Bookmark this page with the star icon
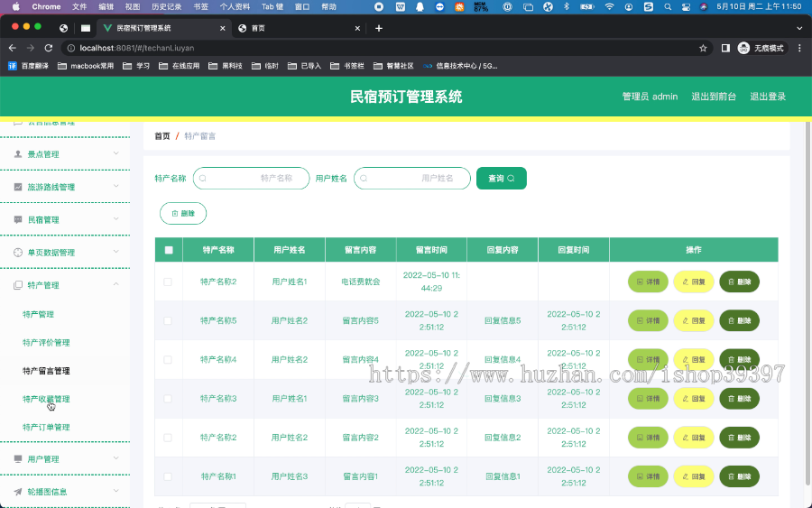The image size is (812, 508). click(x=703, y=48)
